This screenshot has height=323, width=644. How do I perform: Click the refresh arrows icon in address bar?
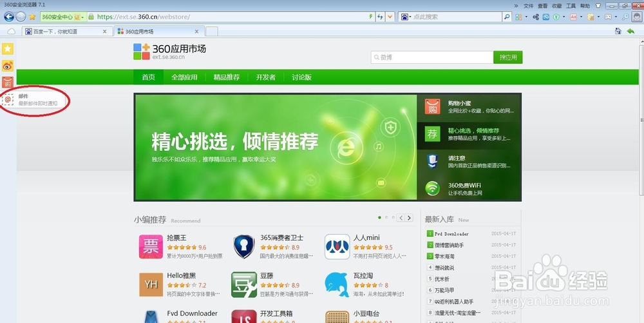point(380,17)
